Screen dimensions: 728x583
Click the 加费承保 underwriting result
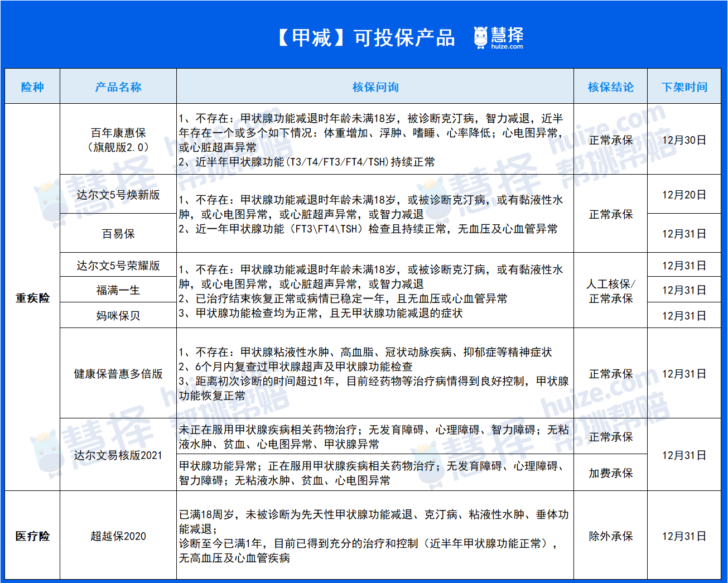(610, 473)
